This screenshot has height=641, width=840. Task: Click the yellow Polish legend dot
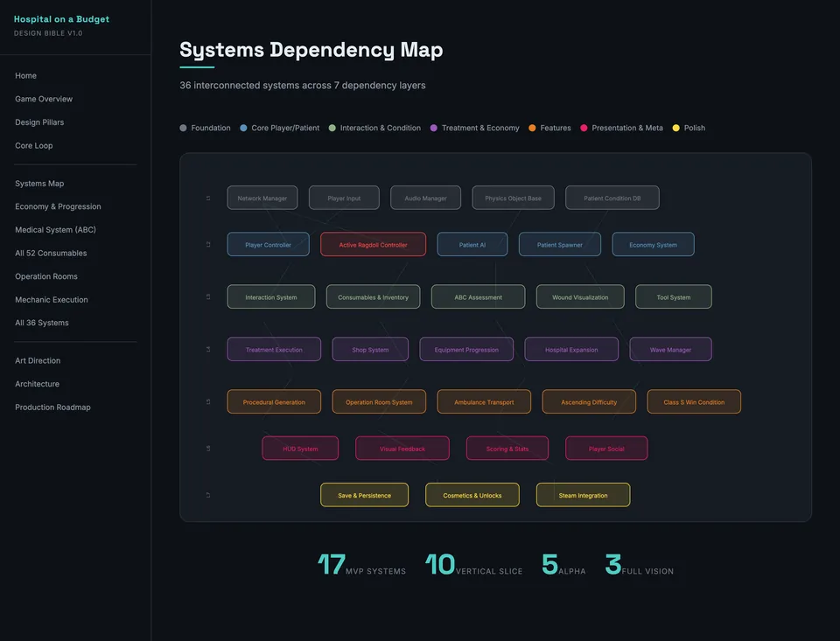(x=676, y=128)
